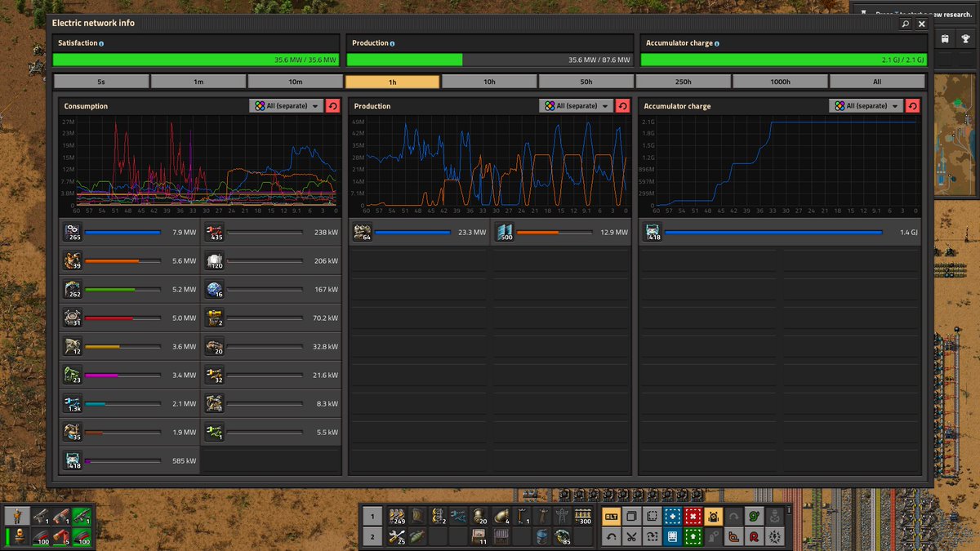
Task: Select the 1m time range tab
Action: point(198,82)
